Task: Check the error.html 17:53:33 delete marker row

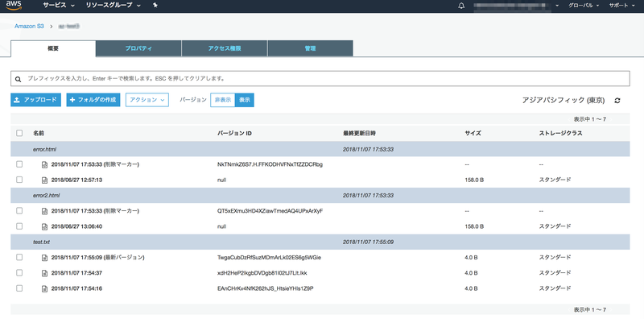Action: 19,164
